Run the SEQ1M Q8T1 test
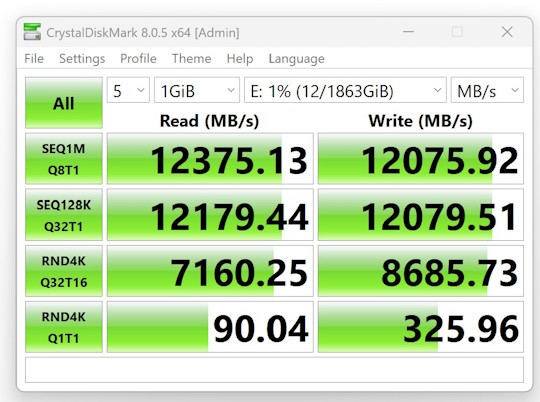540x402 pixels. pyautogui.click(x=64, y=159)
